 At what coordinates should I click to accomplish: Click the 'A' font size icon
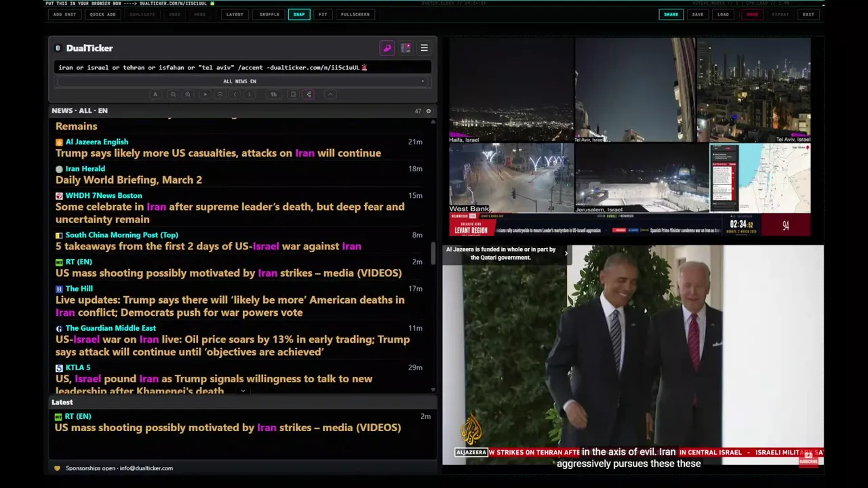coord(155,94)
